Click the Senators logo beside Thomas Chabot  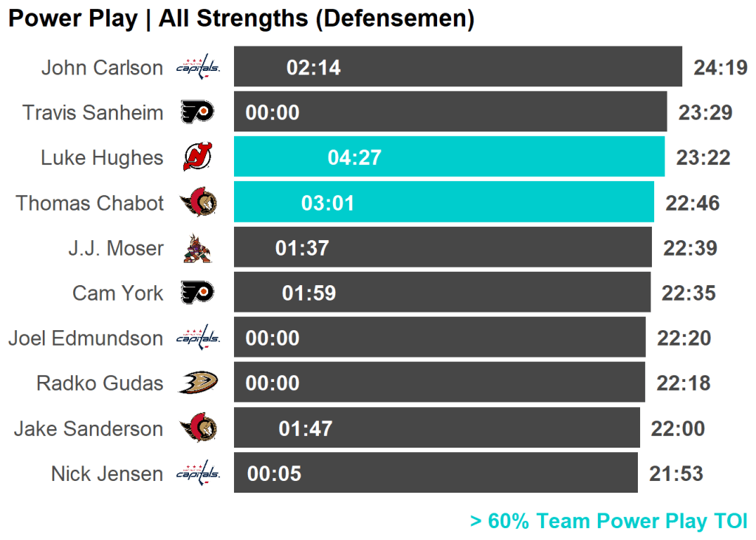click(x=198, y=202)
